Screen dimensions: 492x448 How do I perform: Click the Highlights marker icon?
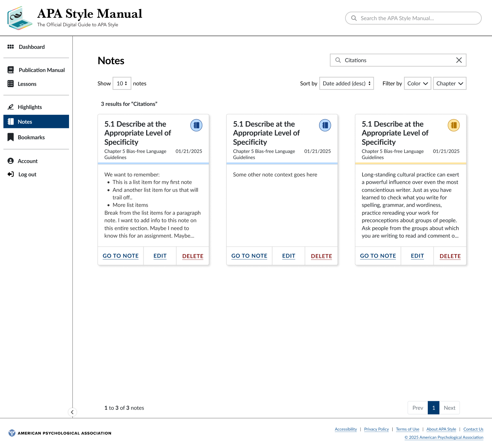pyautogui.click(x=11, y=107)
